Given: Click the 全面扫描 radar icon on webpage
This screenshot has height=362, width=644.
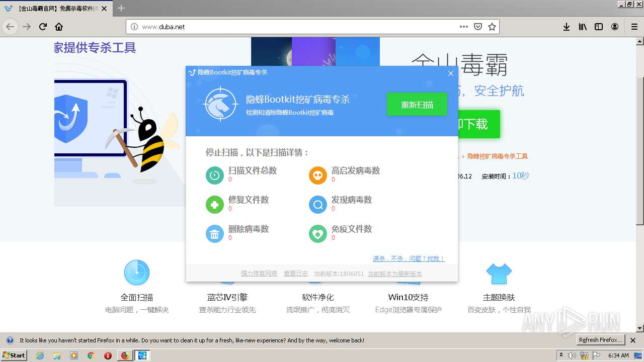Looking at the screenshot, I should coord(137,273).
